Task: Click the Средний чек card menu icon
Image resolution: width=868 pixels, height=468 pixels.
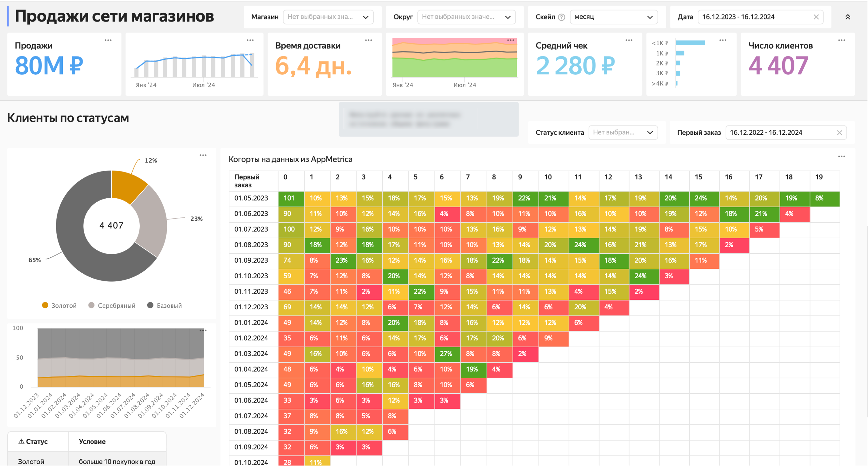Action: click(627, 40)
